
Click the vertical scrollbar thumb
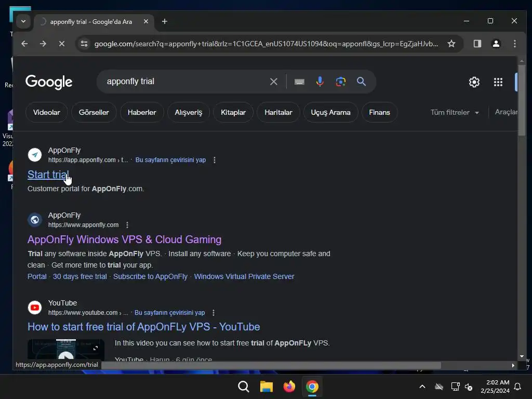point(522,100)
